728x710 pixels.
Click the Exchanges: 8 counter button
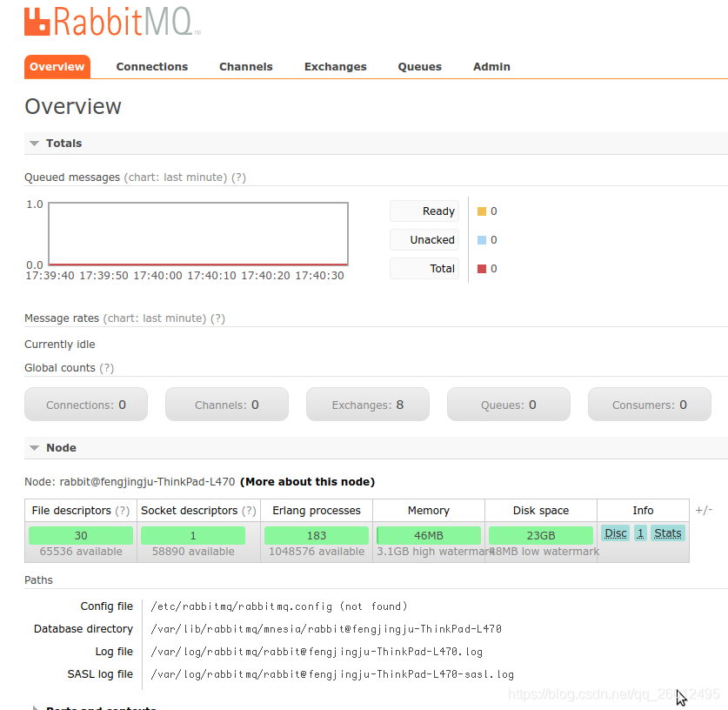[x=367, y=404]
